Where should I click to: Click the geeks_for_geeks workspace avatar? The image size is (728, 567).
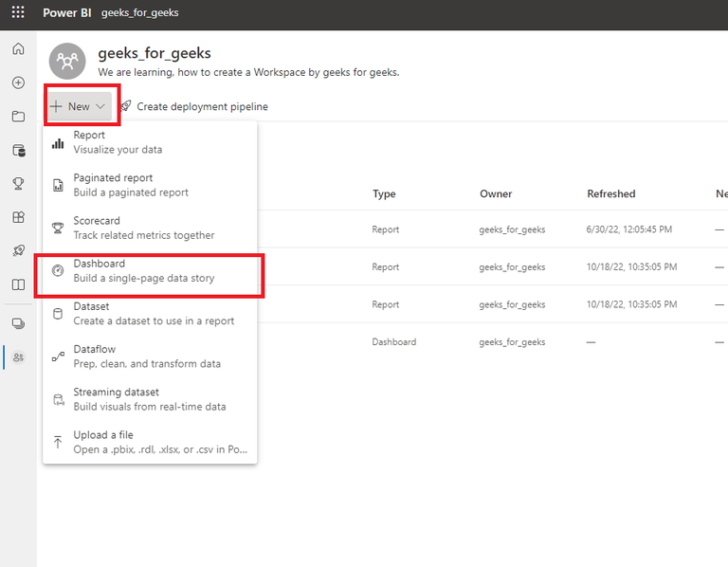pyautogui.click(x=67, y=61)
